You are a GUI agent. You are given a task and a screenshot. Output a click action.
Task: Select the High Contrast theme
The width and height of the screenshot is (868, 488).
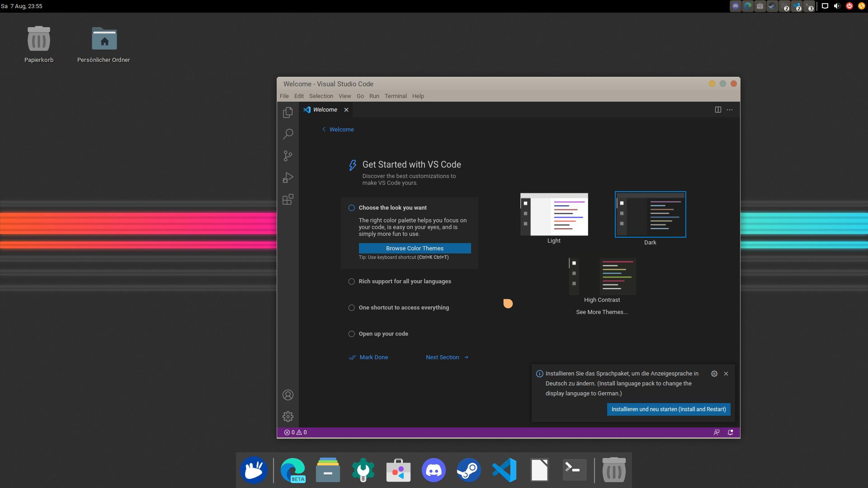(x=602, y=276)
